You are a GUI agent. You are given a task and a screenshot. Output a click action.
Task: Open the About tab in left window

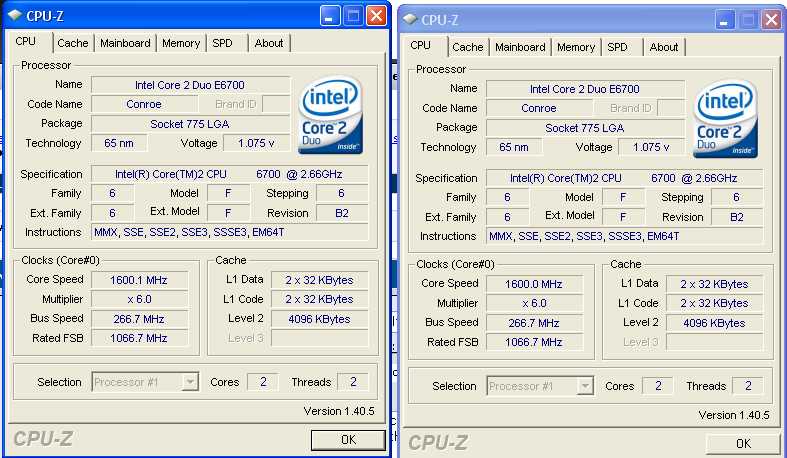pos(269,43)
